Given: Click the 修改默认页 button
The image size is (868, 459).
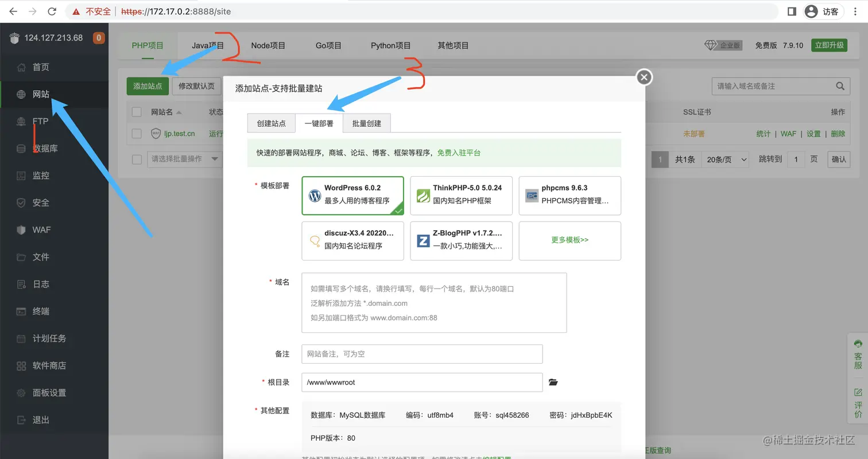Looking at the screenshot, I should tap(196, 86).
